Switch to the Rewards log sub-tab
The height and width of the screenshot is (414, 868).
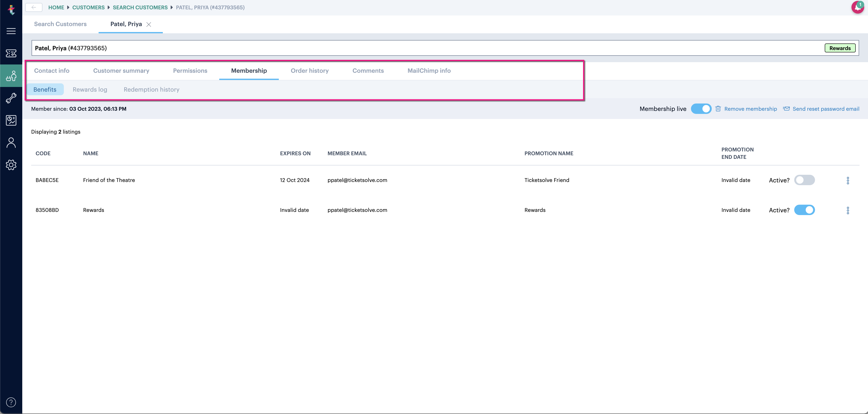90,89
